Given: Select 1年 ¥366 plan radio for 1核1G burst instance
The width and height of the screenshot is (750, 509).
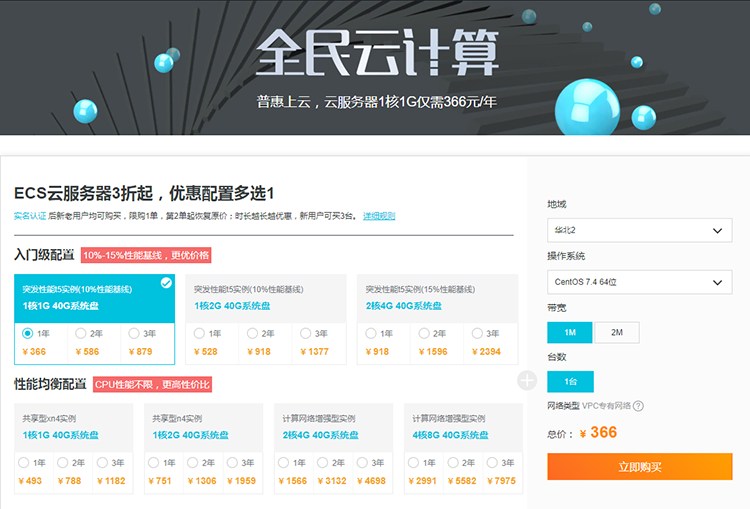Looking at the screenshot, I should [27, 333].
